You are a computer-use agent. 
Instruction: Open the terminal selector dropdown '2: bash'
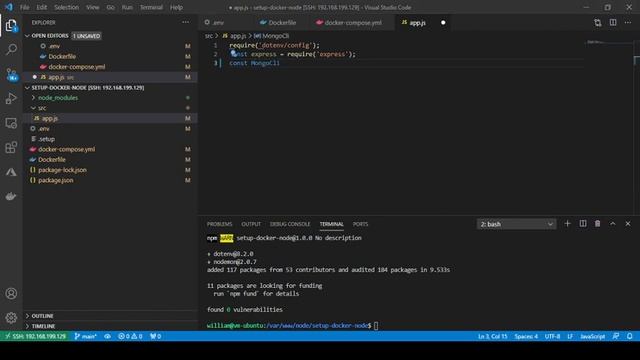516,224
